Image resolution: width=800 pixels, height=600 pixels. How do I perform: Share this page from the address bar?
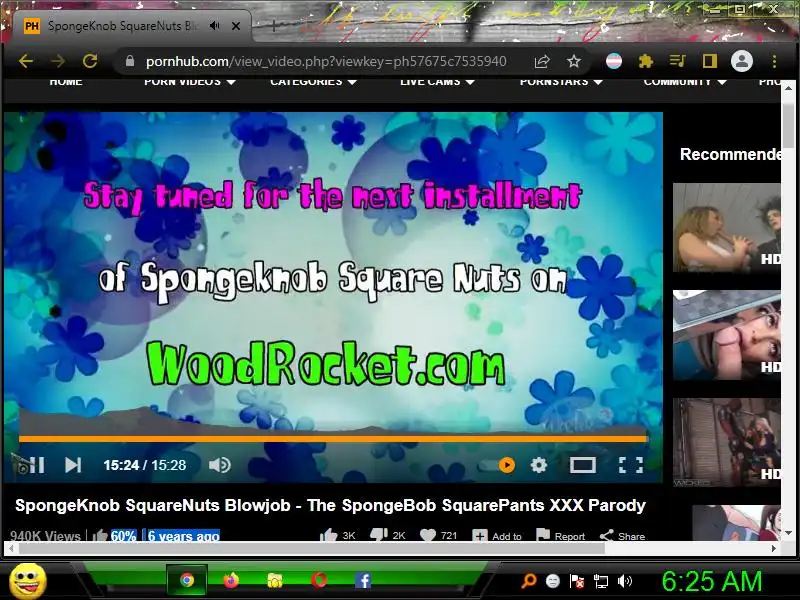[x=541, y=61]
